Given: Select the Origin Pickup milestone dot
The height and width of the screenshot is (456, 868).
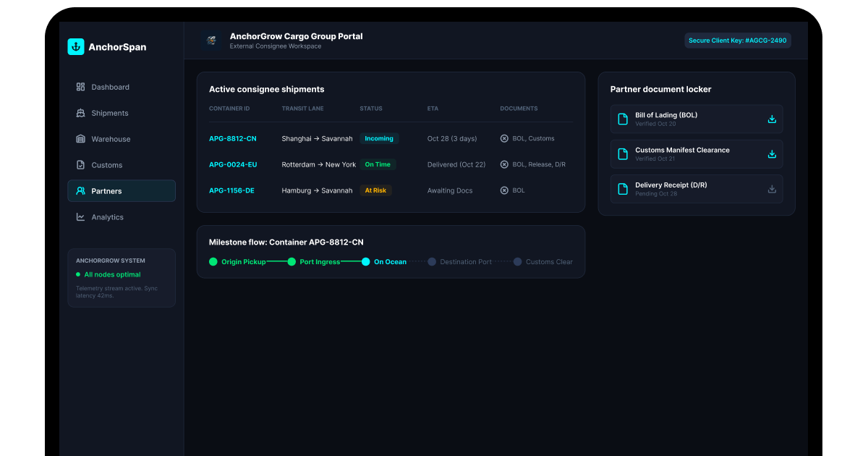Looking at the screenshot, I should tap(213, 262).
